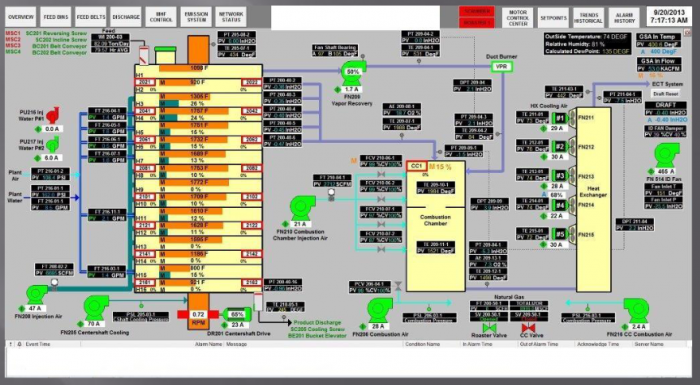Click the VPR Duct Burner box

click(x=502, y=67)
